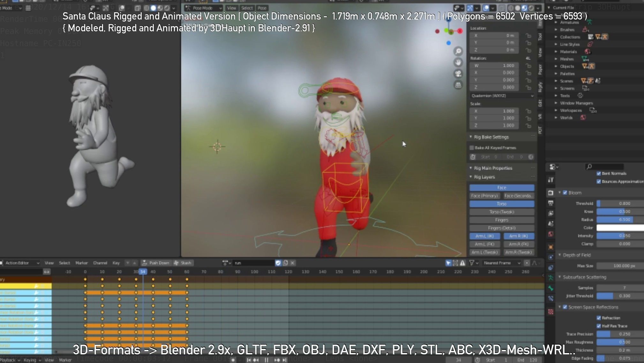Click the Stash action button
Image resolution: width=644 pixels, height=363 pixels.
[x=183, y=263]
